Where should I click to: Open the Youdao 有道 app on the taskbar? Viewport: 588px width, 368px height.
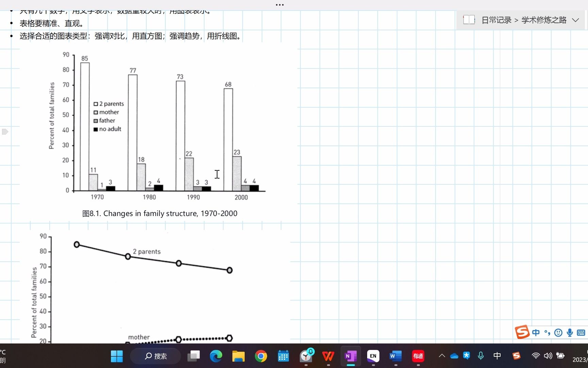[x=418, y=356]
